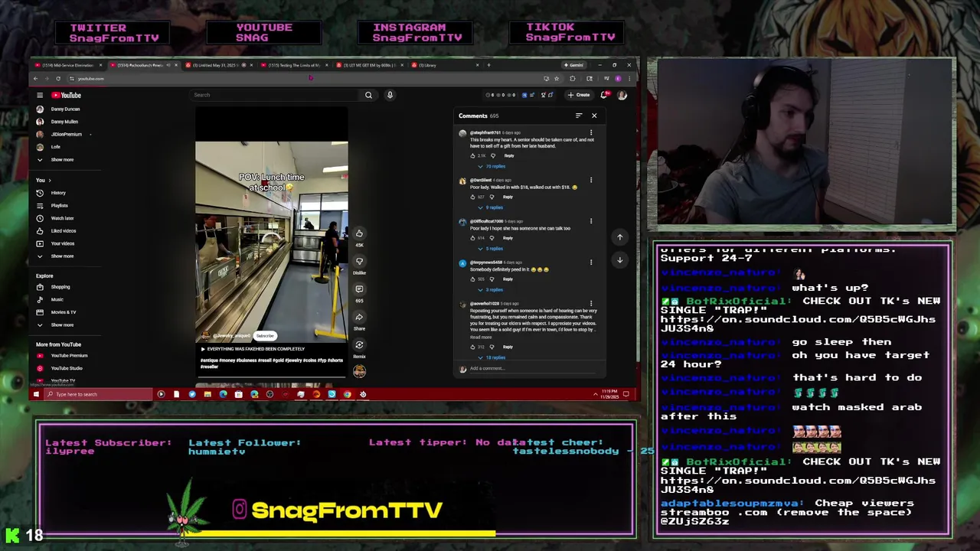Open the YouTube account avatar menu
Image resolution: width=980 pixels, height=551 pixels.
622,95
